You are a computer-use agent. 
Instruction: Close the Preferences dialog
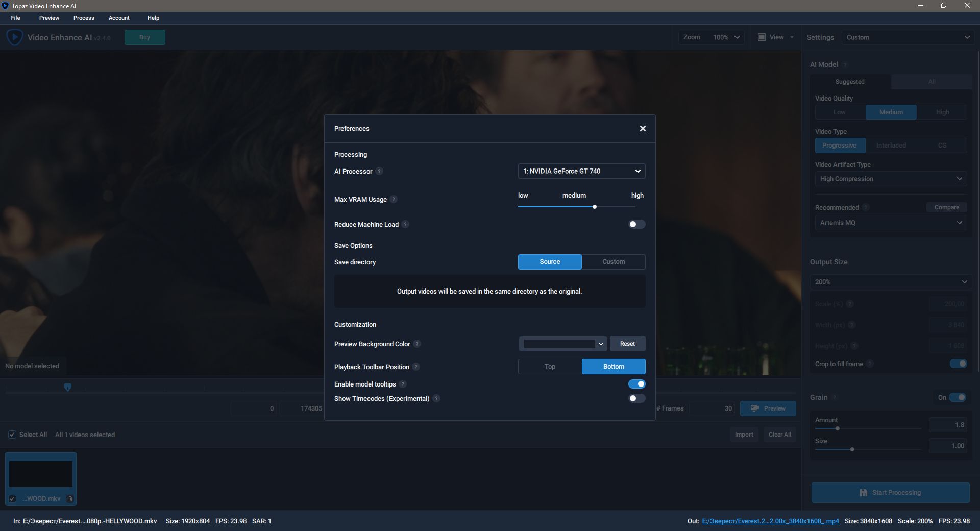(x=643, y=128)
